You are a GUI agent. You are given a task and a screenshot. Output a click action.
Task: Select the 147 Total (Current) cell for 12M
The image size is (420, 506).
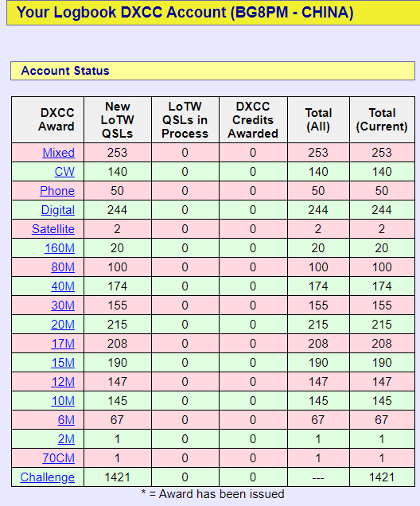[x=382, y=382]
